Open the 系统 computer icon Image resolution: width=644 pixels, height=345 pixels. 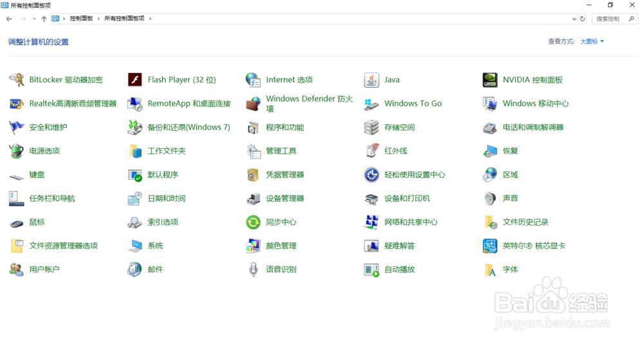(x=135, y=246)
